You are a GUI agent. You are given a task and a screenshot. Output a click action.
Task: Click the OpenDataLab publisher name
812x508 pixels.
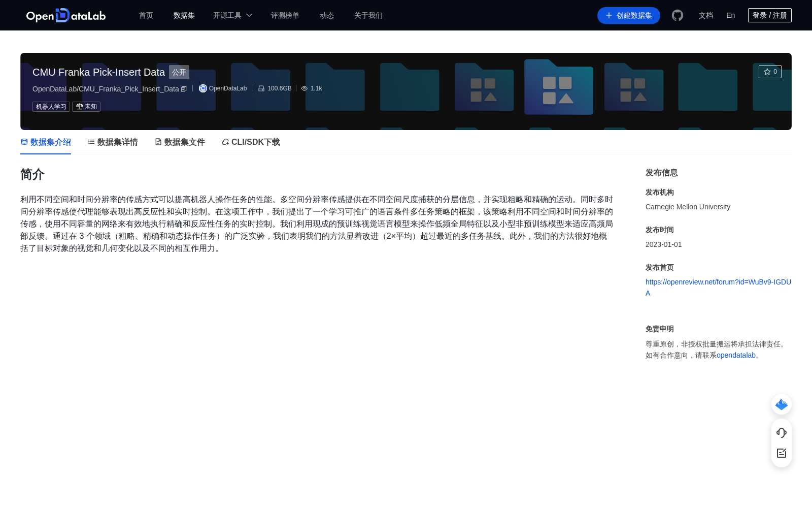pos(228,88)
